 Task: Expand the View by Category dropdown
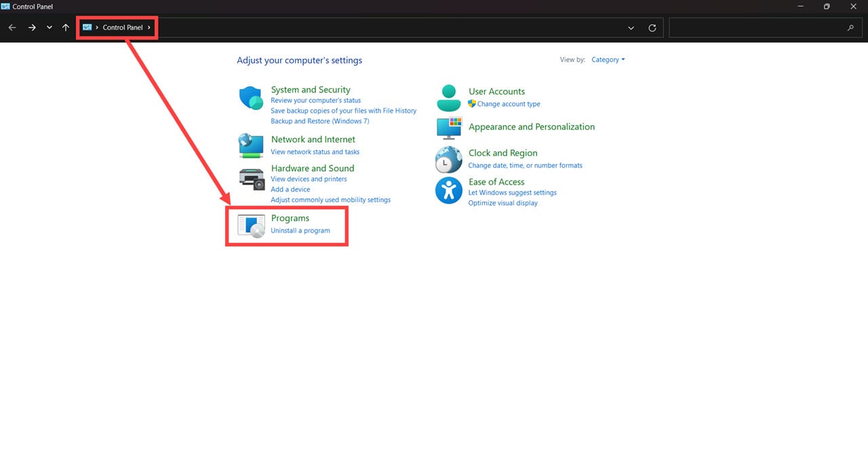608,60
